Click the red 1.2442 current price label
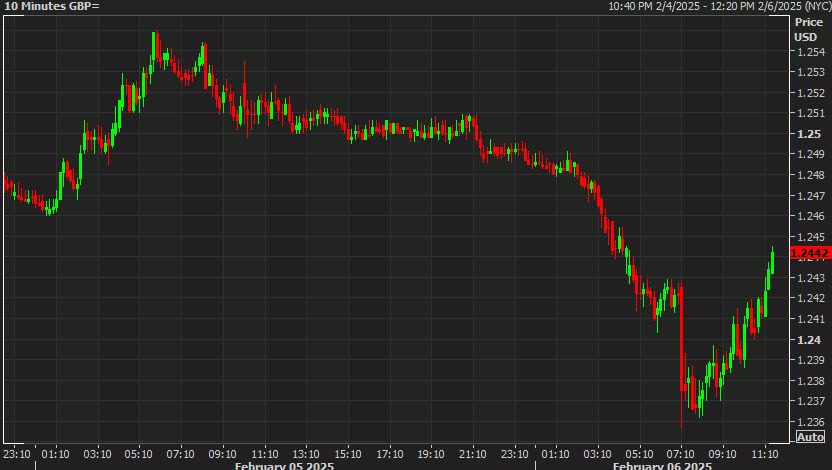The width and height of the screenshot is (832, 470). coord(809,253)
